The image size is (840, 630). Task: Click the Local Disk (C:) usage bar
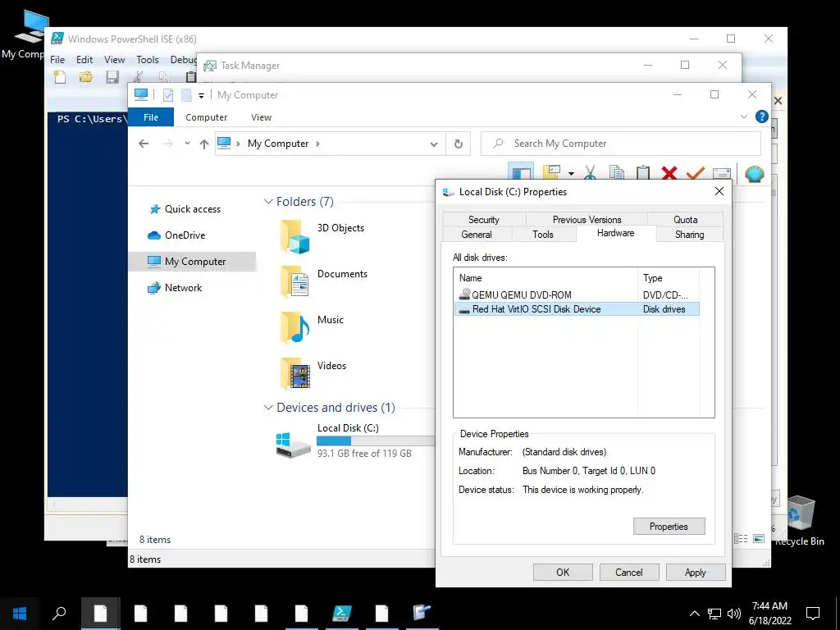pos(376,441)
